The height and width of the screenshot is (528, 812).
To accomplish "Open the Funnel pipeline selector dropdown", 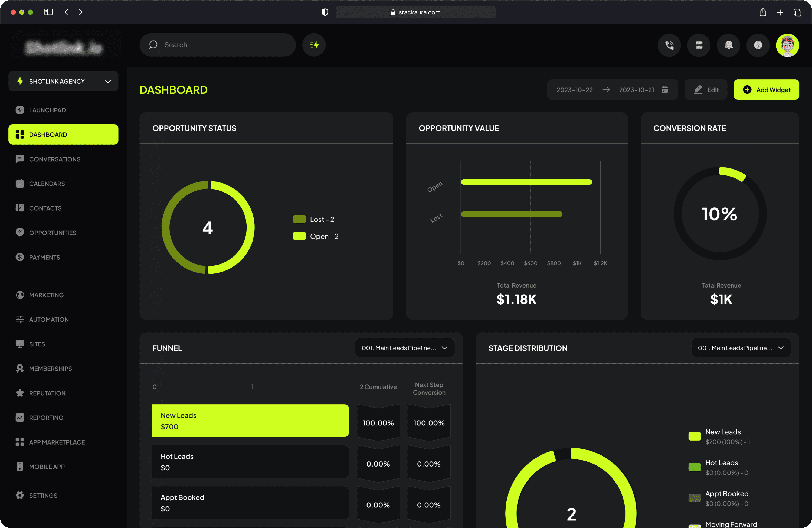I will (405, 348).
